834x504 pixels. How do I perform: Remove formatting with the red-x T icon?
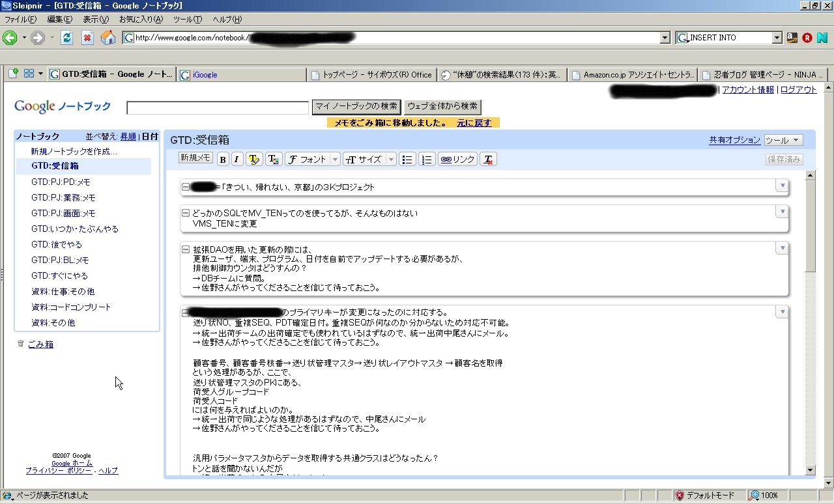(x=489, y=160)
